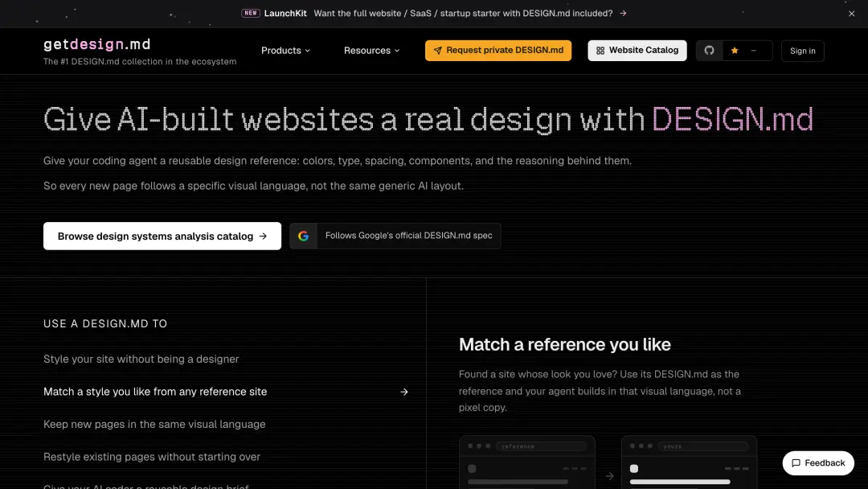Go to the getdesign.md home logo
This screenshot has height=489, width=868.
97,44
